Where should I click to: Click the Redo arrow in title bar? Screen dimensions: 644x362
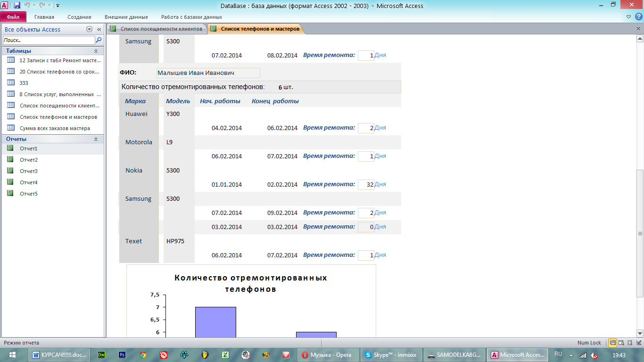tap(41, 6)
